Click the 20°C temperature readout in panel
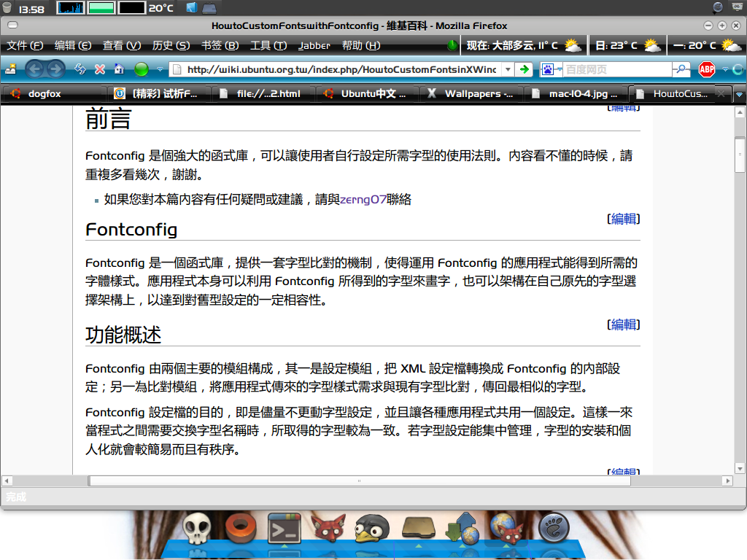The image size is (747, 560). tap(160, 9)
